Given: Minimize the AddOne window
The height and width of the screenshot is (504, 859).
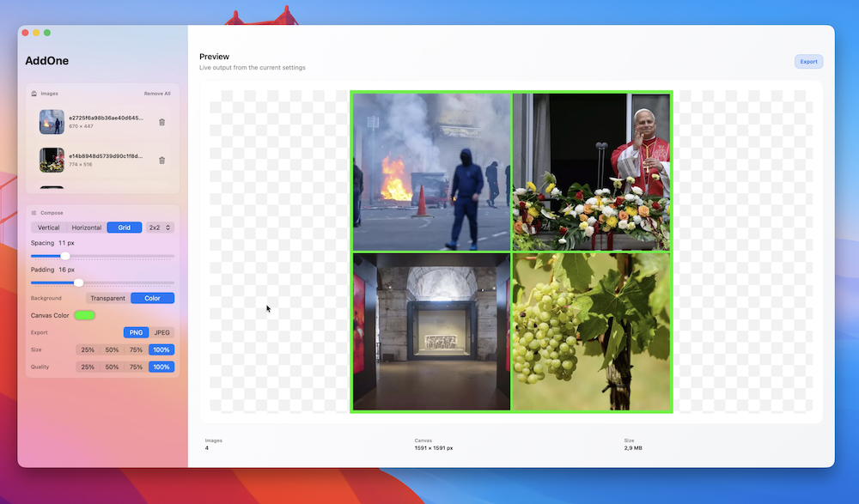Looking at the screenshot, I should coord(36,33).
